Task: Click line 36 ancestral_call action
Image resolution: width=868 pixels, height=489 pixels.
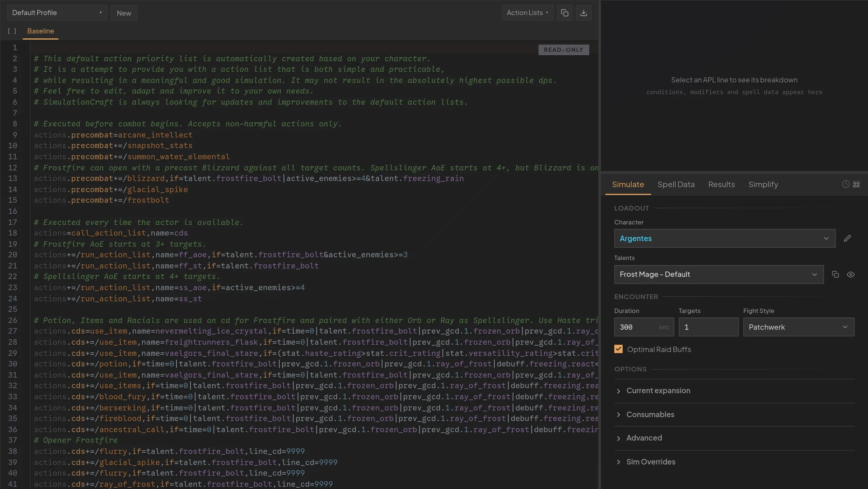Action: (x=316, y=430)
